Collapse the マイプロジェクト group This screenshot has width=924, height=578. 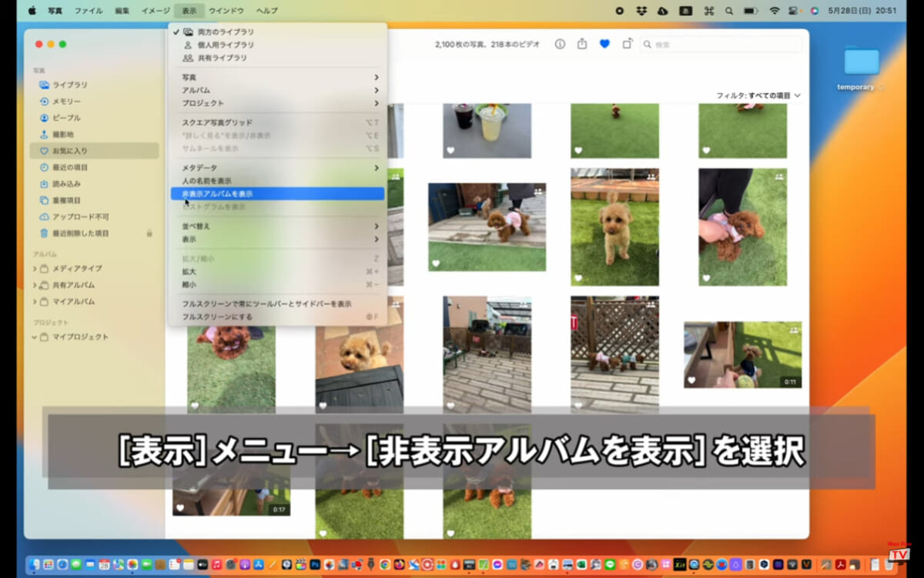(x=35, y=337)
